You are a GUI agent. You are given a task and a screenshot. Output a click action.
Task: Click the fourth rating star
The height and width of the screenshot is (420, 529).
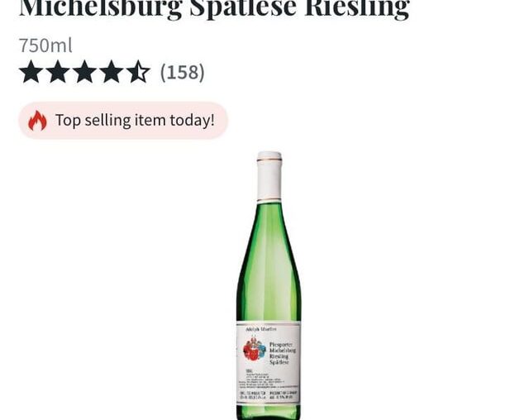click(112, 72)
